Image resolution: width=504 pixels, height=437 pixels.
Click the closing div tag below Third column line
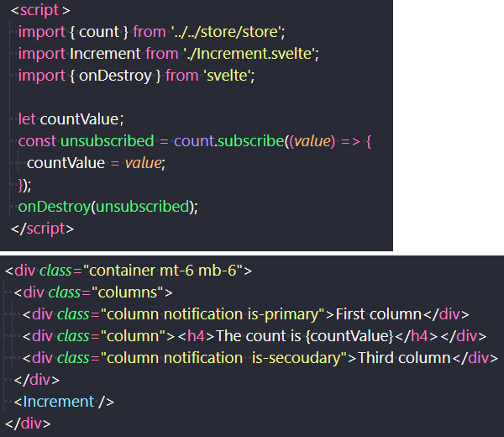[x=37, y=380]
